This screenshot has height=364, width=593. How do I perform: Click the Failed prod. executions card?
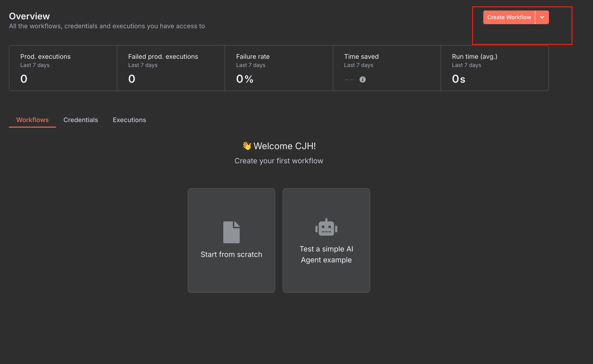pos(171,68)
